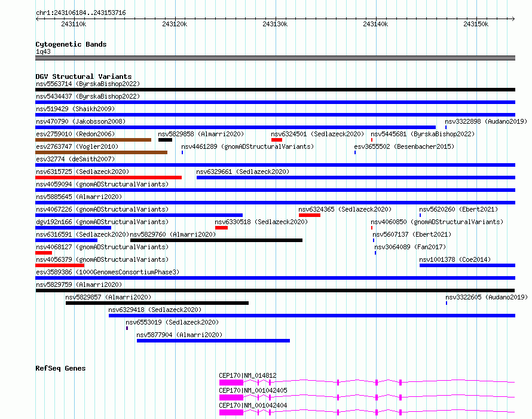Viewport: 532px width, 419px height.
Task: Click the blue bar for nsv4067226
Action: (x=139, y=215)
